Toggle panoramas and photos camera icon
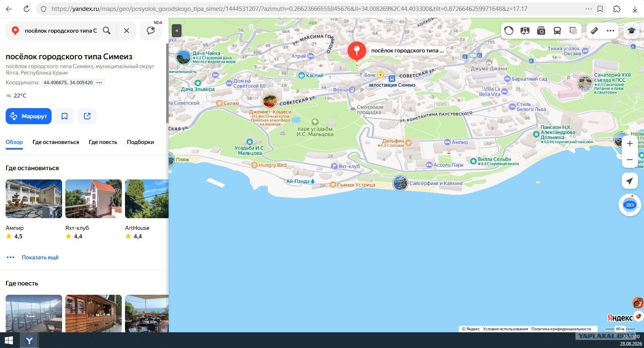644x348 pixels. click(541, 31)
